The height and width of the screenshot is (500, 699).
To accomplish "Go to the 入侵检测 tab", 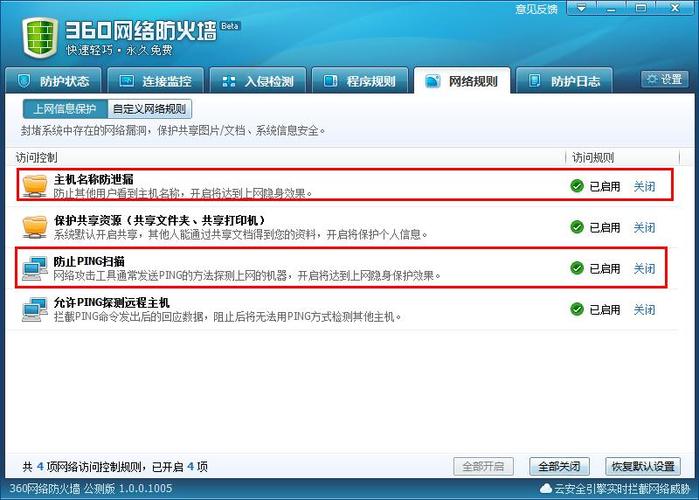I will [258, 81].
